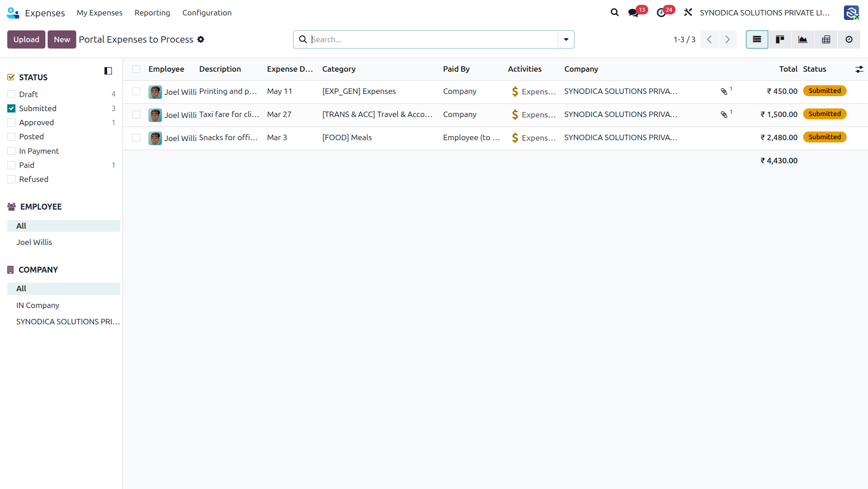This screenshot has width=868, height=489.
Task: Enable the Refused status filter
Action: pos(11,179)
